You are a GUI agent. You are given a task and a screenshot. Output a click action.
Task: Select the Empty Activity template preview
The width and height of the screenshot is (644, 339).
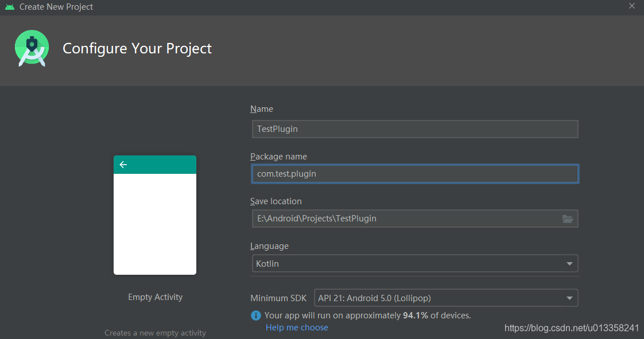(x=155, y=215)
